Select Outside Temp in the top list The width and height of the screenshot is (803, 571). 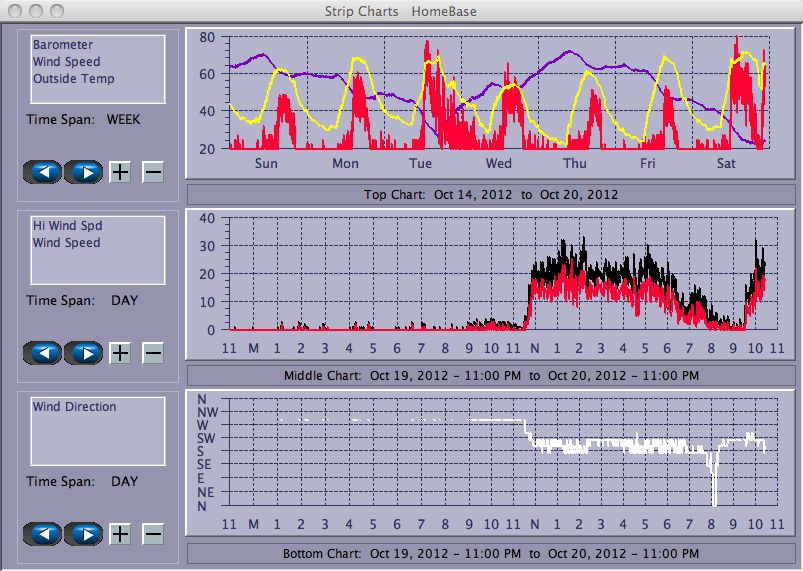click(x=73, y=79)
